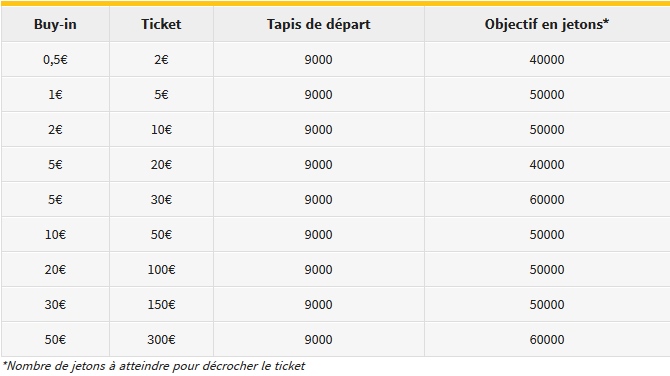Select the 20€ ticket cell
The image size is (670, 376).
[161, 164]
